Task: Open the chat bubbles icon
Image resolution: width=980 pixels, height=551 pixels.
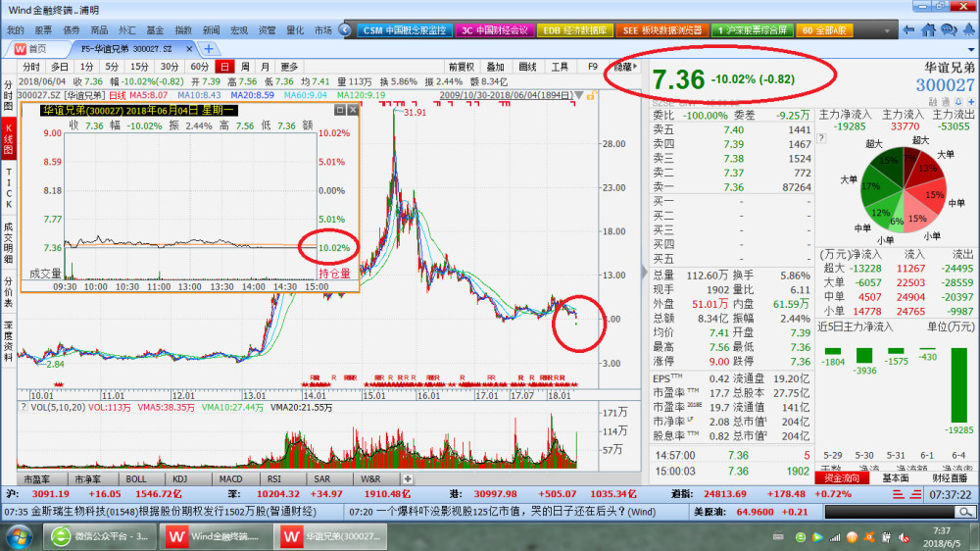Action: (949, 29)
